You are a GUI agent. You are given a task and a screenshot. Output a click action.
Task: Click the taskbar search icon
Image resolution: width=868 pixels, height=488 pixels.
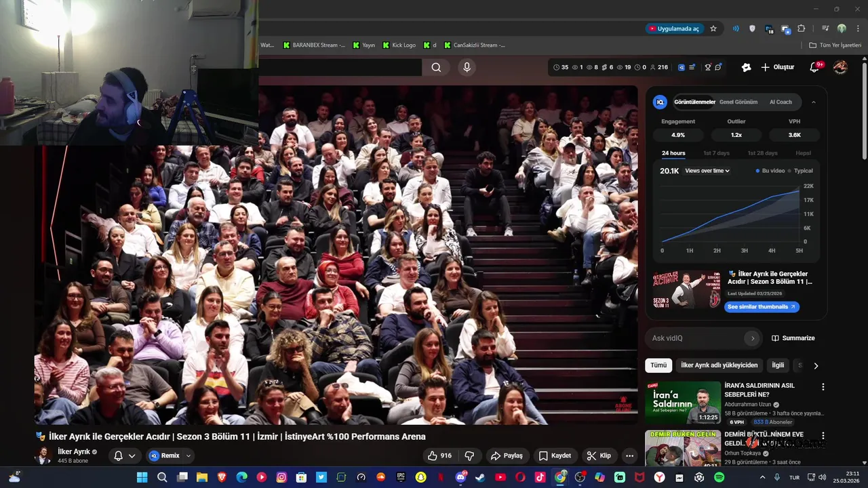tap(162, 477)
